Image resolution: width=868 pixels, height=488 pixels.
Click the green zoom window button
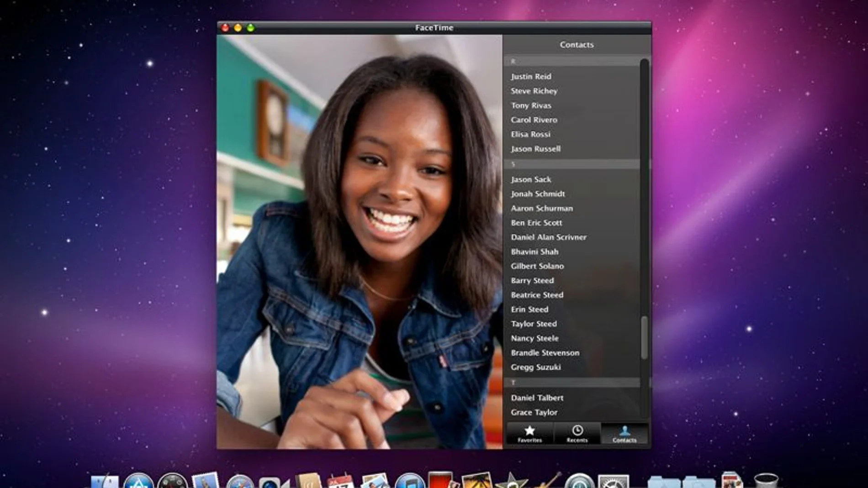(x=251, y=28)
